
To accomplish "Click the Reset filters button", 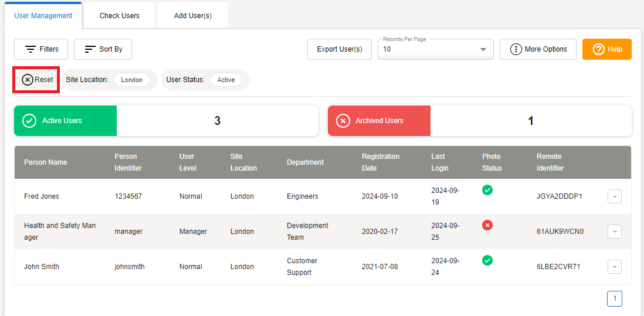I will [38, 80].
